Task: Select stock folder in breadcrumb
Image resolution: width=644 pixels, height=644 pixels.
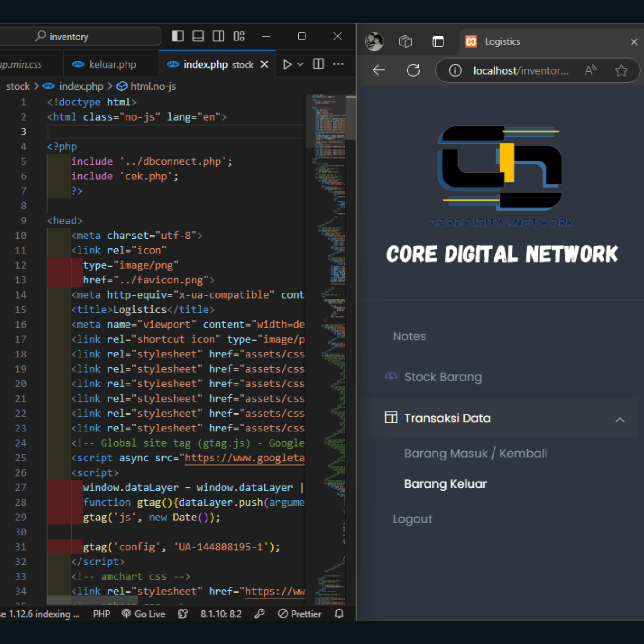Action: tap(18, 86)
